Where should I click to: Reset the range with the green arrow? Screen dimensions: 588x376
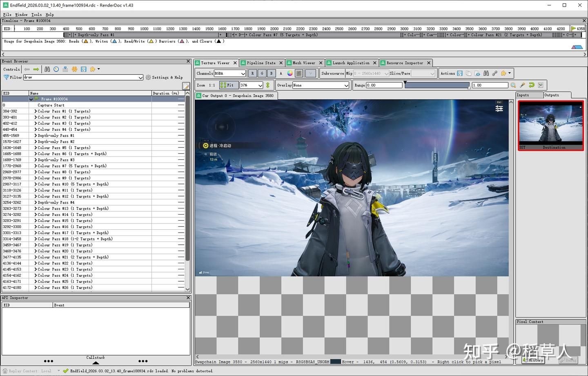coord(531,85)
